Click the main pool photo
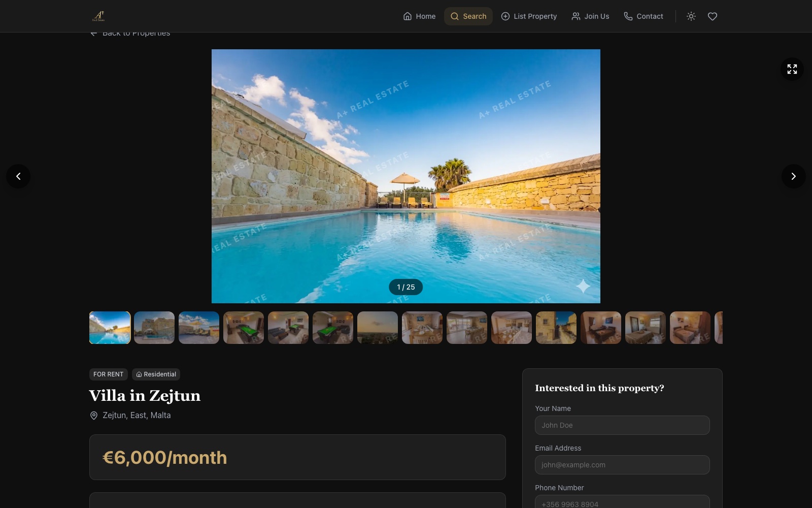The width and height of the screenshot is (812, 508). (x=406, y=176)
